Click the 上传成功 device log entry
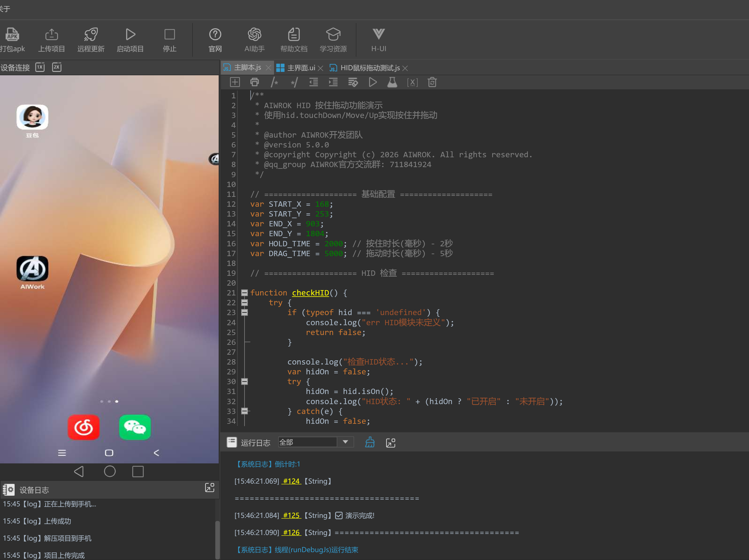The height and width of the screenshot is (560, 749). [x=37, y=521]
